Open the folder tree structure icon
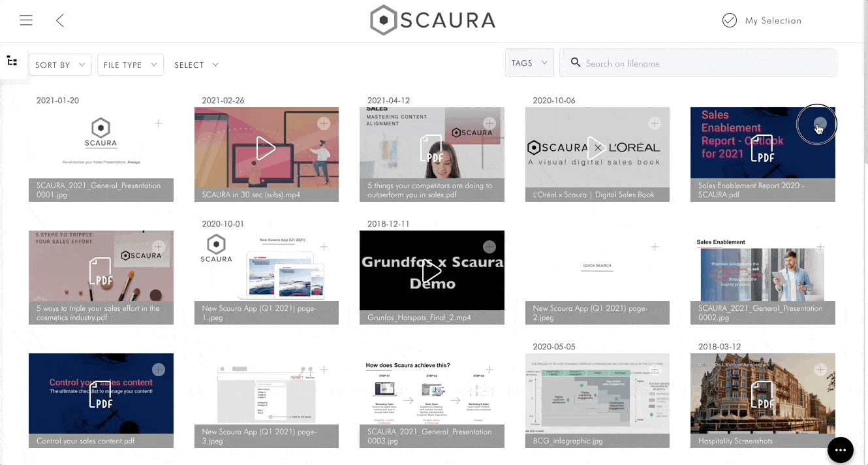This screenshot has width=868, height=465. tap(12, 61)
